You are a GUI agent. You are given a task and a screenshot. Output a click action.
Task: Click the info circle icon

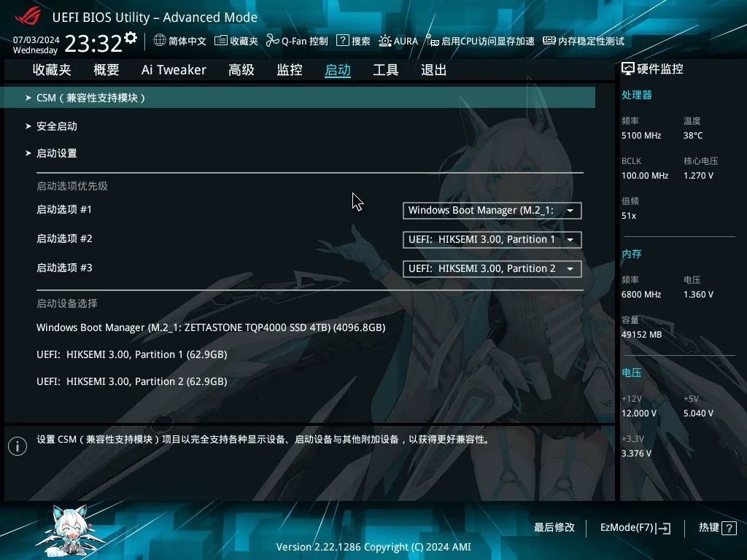18,446
